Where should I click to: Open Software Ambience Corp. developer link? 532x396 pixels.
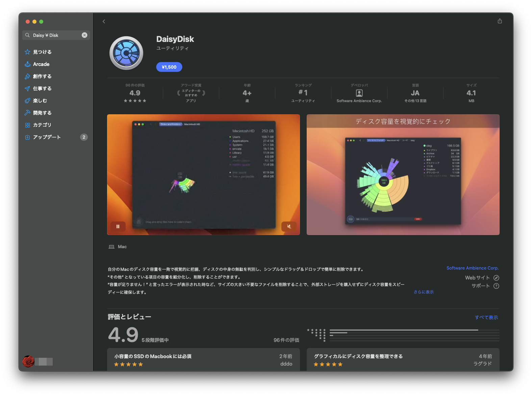(473, 268)
